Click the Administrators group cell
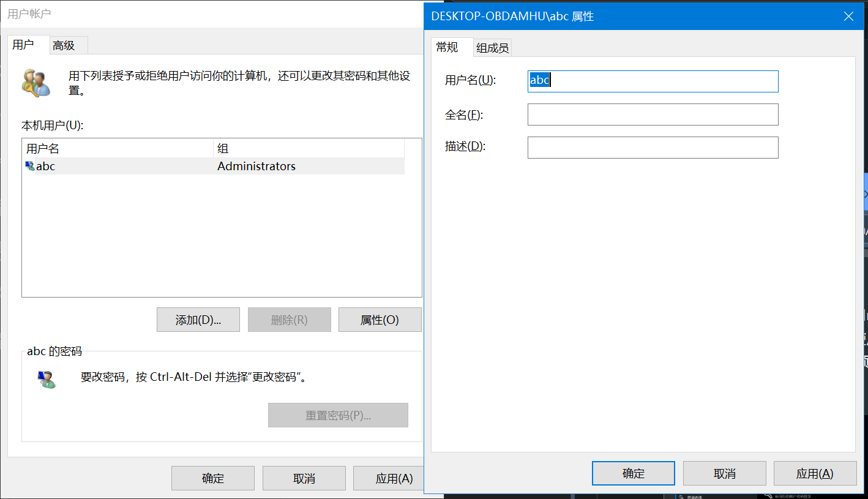 (256, 166)
